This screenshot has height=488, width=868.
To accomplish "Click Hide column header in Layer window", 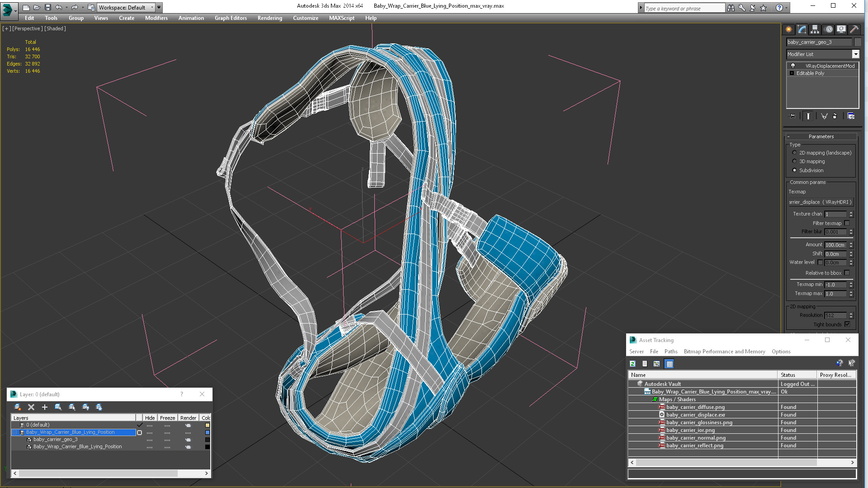I will [150, 418].
